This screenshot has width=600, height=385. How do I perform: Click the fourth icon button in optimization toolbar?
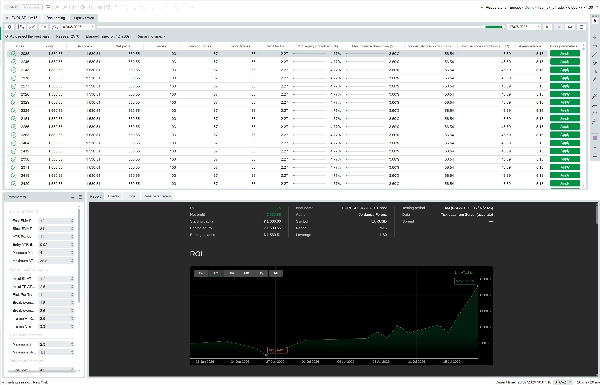[x=44, y=27]
